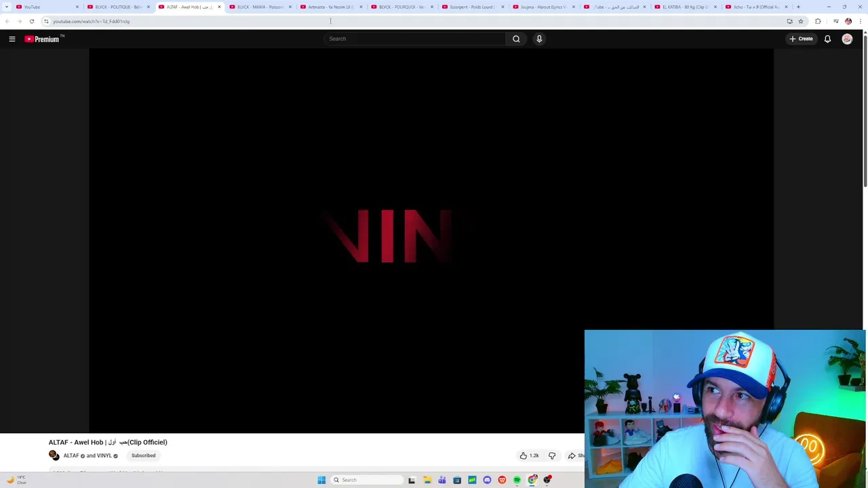Like the video with the thumbs-up button
This screenshot has height=488, width=868.
pyautogui.click(x=529, y=456)
